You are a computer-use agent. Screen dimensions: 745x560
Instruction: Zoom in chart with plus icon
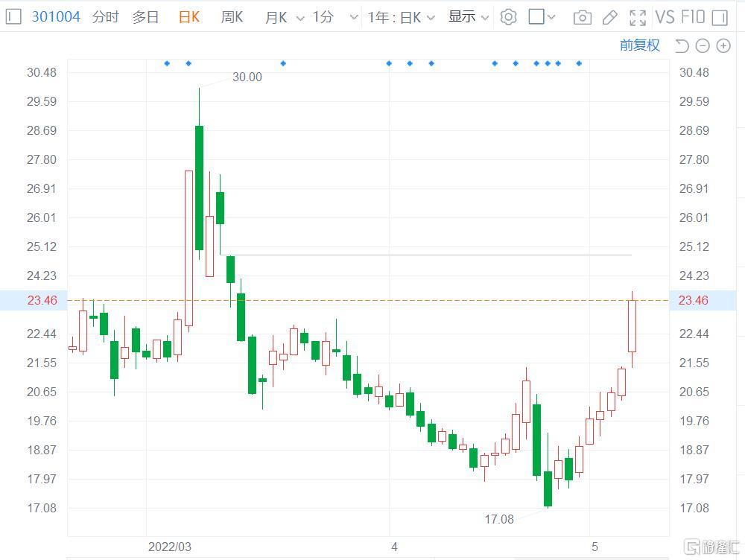(723, 46)
